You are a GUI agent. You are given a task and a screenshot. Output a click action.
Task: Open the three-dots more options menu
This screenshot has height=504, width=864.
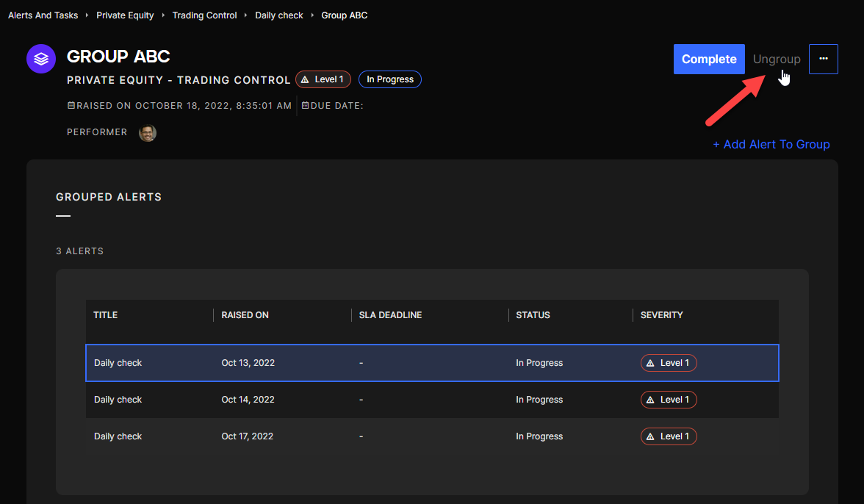tap(823, 59)
